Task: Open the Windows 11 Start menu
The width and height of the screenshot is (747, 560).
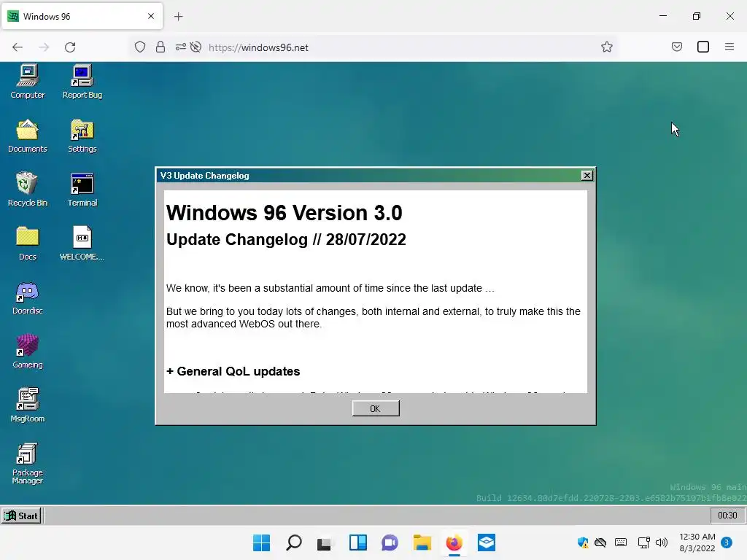Action: 262,542
